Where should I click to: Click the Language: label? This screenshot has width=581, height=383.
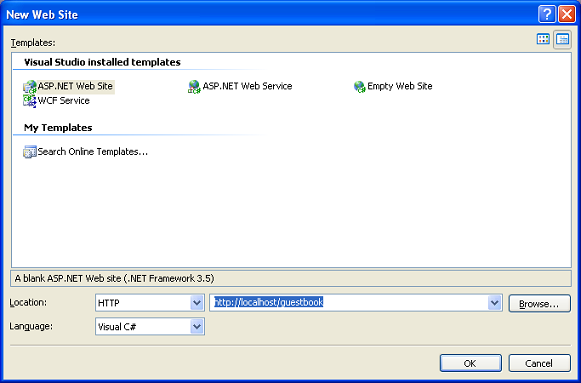pyautogui.click(x=31, y=326)
